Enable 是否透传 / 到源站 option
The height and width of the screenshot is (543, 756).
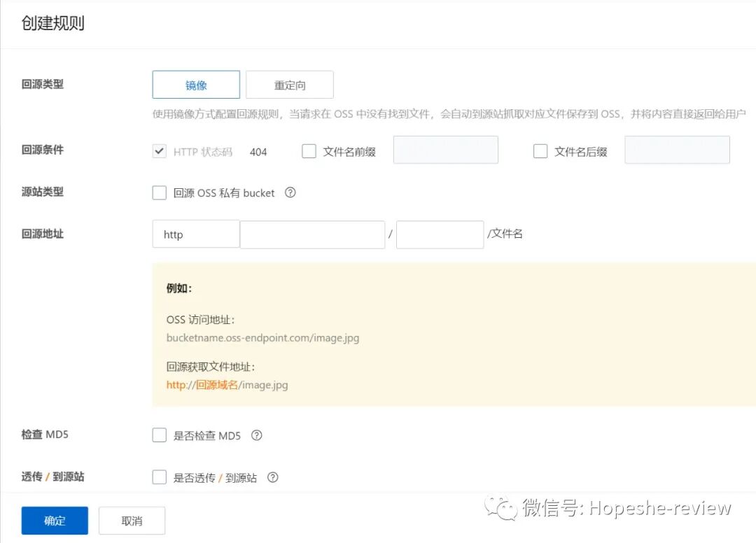click(159, 477)
